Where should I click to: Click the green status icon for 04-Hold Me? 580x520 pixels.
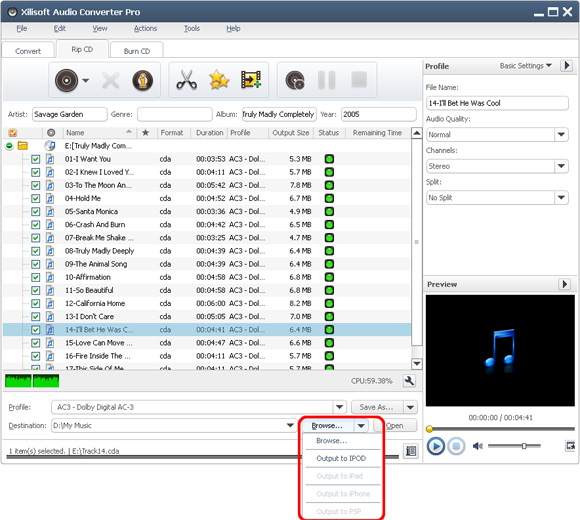tap(329, 198)
